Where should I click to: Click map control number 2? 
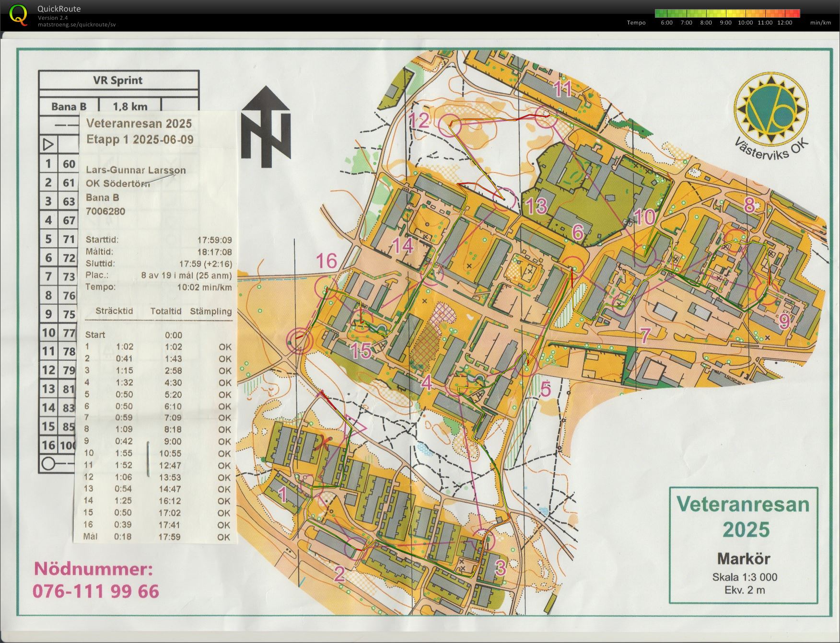[339, 574]
